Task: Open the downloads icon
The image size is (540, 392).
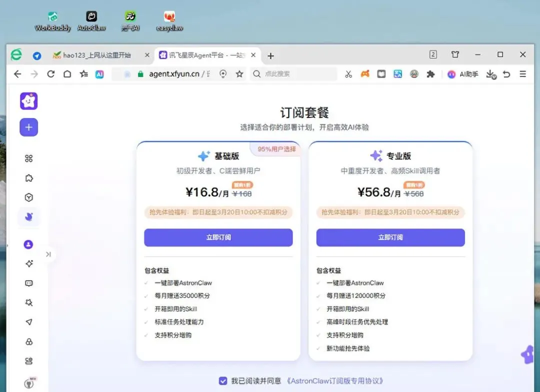Action: coord(491,74)
